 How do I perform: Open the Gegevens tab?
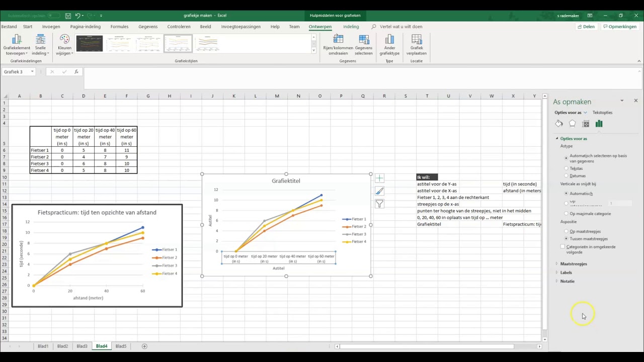tap(148, 27)
